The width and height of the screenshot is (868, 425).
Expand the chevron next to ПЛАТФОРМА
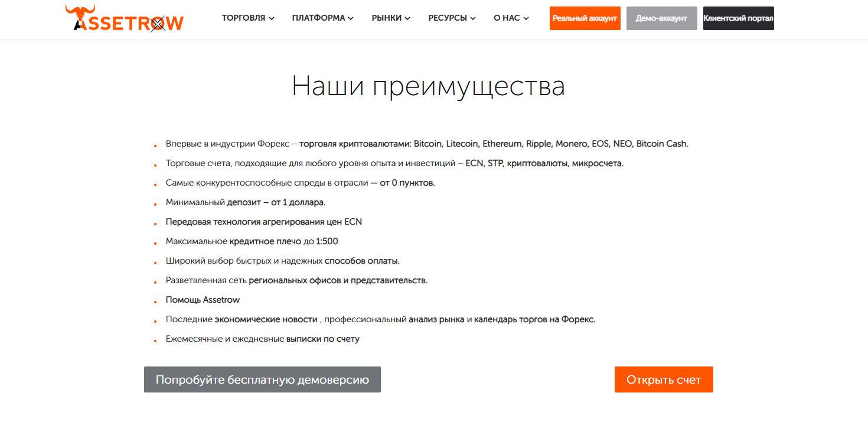[x=351, y=18]
